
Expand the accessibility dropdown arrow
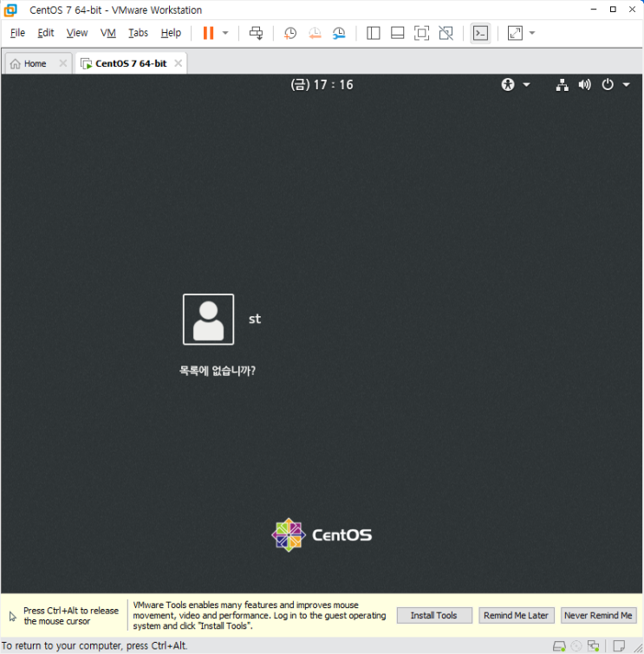click(527, 85)
